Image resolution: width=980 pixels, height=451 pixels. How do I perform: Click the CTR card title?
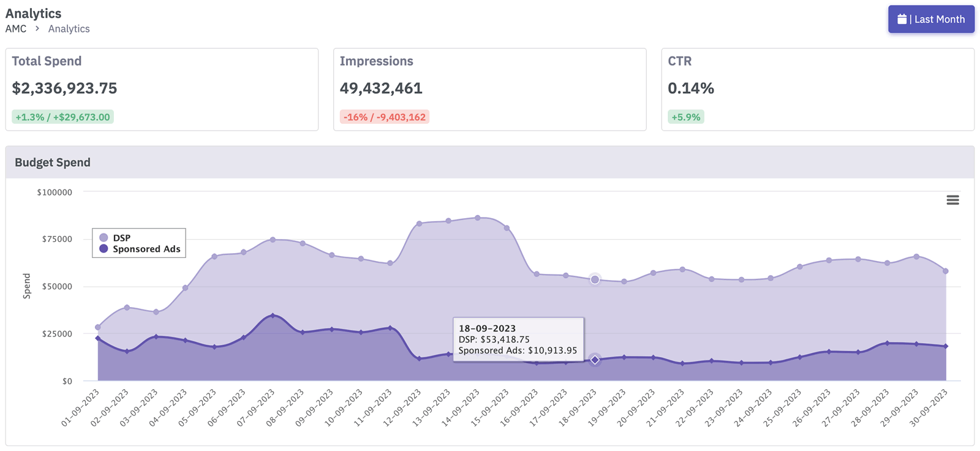coord(680,61)
